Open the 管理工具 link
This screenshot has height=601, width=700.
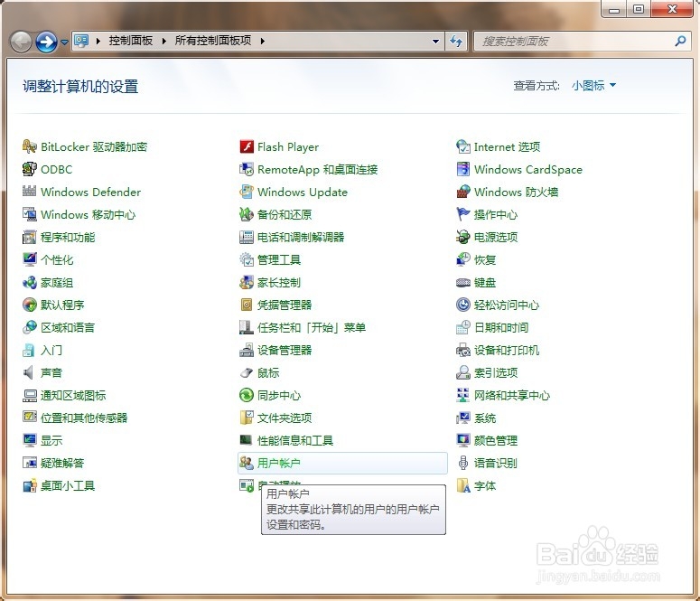click(279, 259)
